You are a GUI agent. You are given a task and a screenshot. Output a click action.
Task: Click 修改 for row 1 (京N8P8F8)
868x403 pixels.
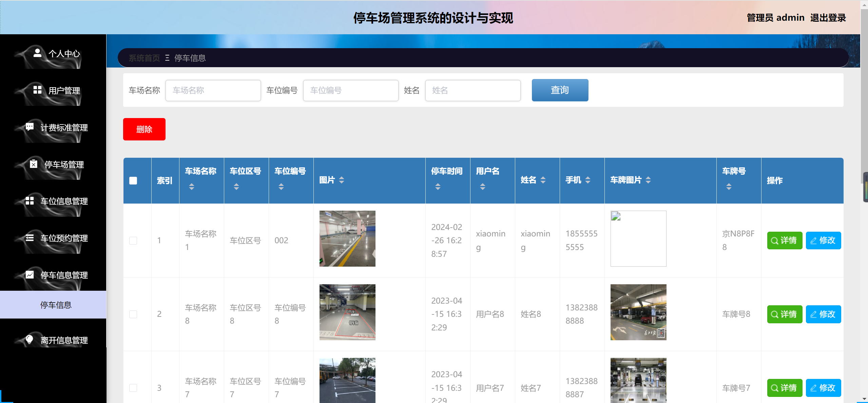pos(823,241)
